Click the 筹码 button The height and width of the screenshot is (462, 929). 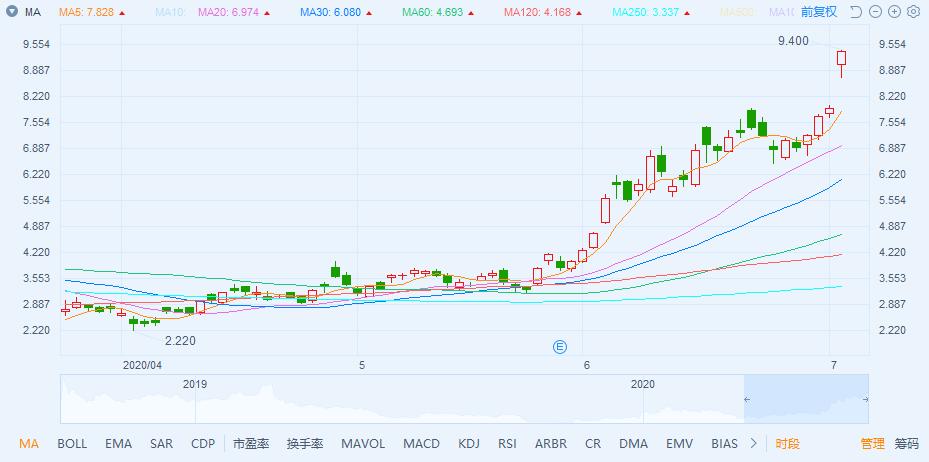pyautogui.click(x=906, y=444)
